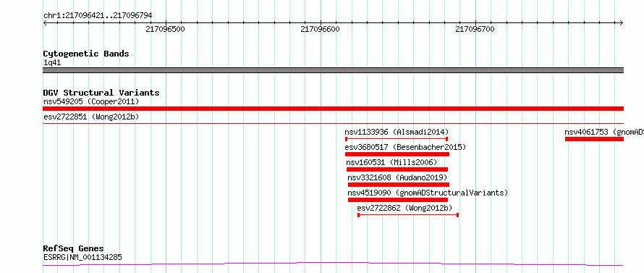Click the Cytogenetic Bands track title
This screenshot has height=273, width=644.
[x=86, y=54]
